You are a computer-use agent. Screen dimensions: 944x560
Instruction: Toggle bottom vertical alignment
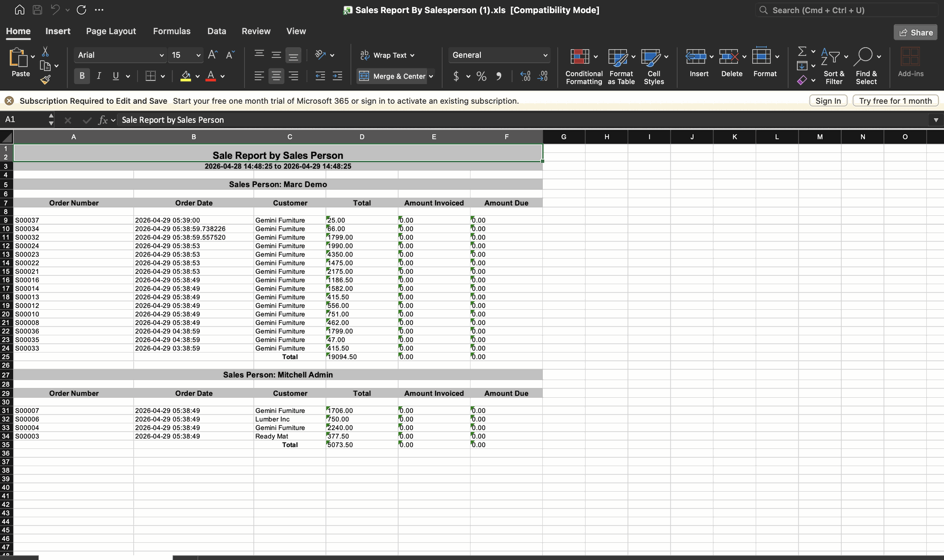coord(293,55)
